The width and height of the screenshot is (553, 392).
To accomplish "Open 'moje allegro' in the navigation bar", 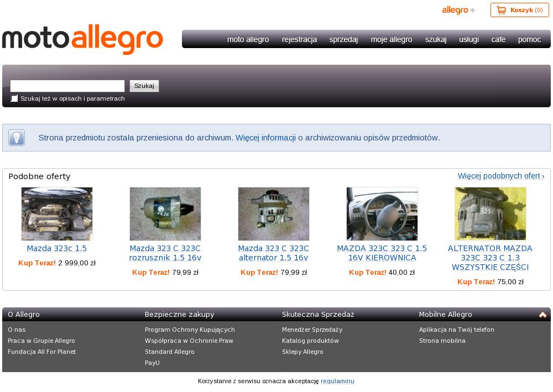I will click(392, 39).
